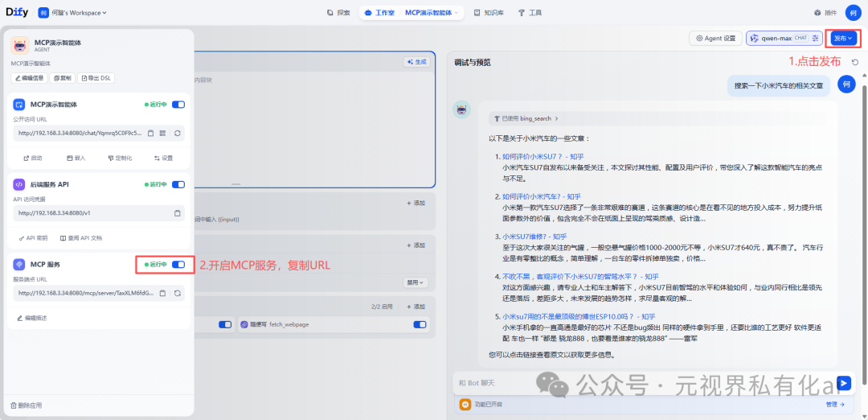
Task: Open link 如何评价小米汽车? - 知乎
Action: [x=542, y=196]
